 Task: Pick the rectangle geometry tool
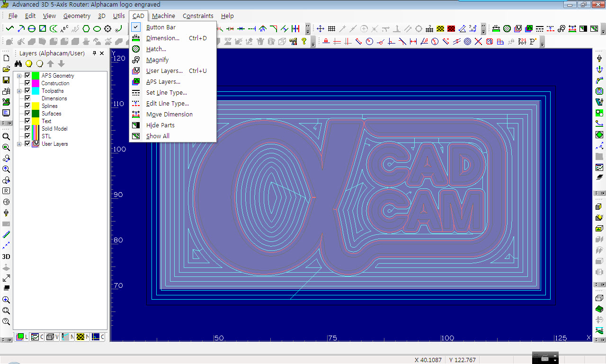click(42, 29)
